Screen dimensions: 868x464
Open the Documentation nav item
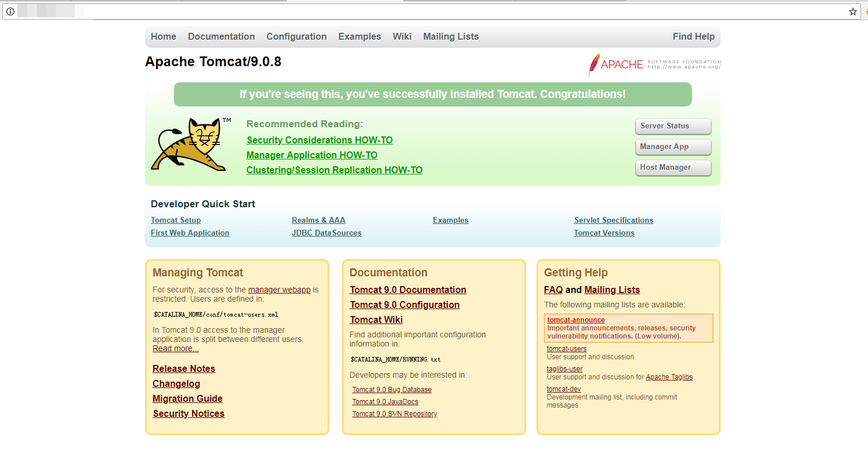click(221, 37)
